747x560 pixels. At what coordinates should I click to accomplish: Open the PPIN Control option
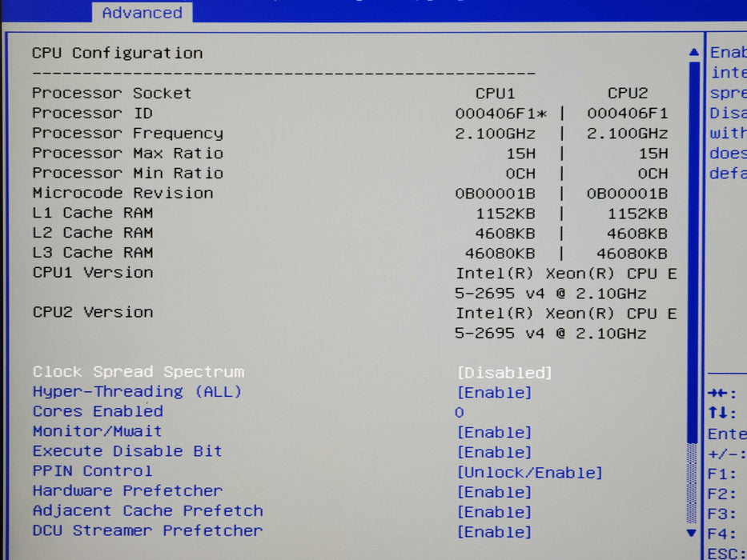pyautogui.click(x=530, y=472)
